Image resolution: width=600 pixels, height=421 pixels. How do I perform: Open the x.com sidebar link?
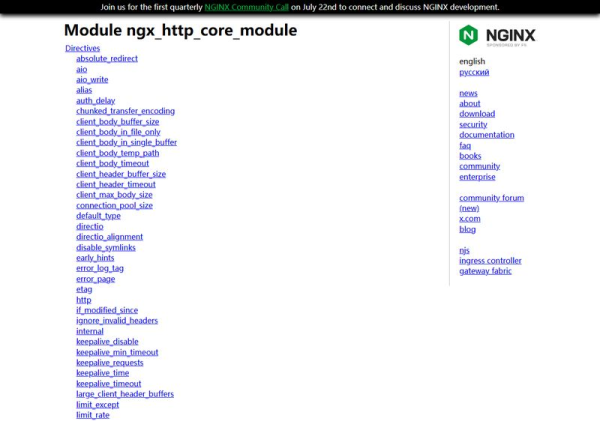coord(470,219)
